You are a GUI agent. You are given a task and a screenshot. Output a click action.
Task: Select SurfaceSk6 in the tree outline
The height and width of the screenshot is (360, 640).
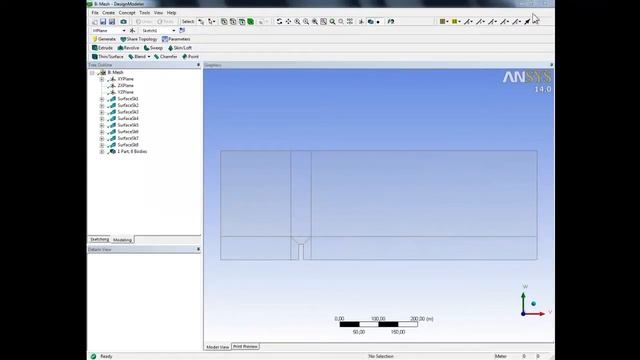[128, 131]
